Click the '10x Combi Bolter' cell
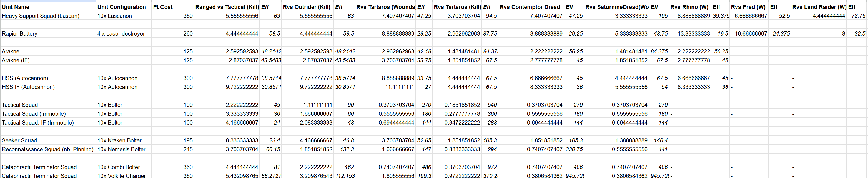Screen dimensions: 868x178 click(x=124, y=167)
